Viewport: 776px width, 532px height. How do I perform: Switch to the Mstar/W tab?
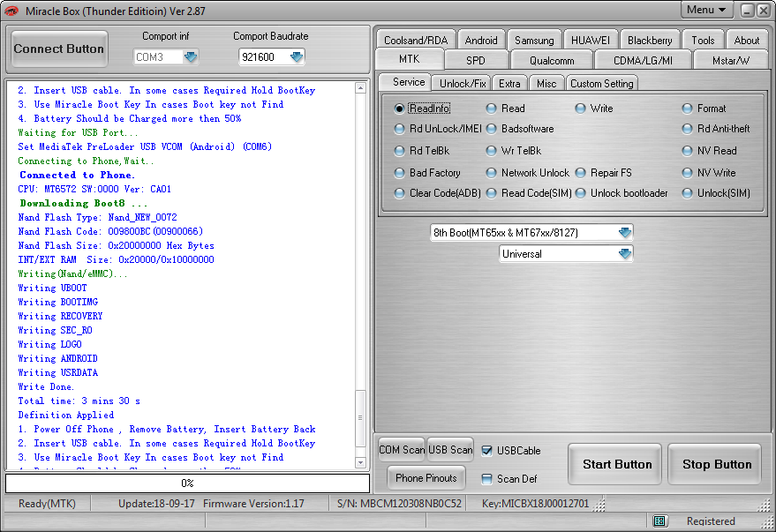coord(731,60)
